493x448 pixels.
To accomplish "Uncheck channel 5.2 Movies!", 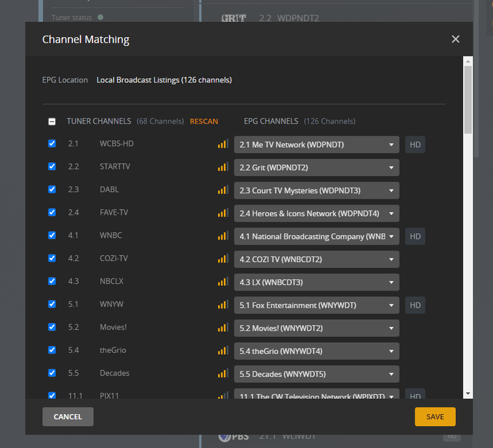I will (52, 327).
